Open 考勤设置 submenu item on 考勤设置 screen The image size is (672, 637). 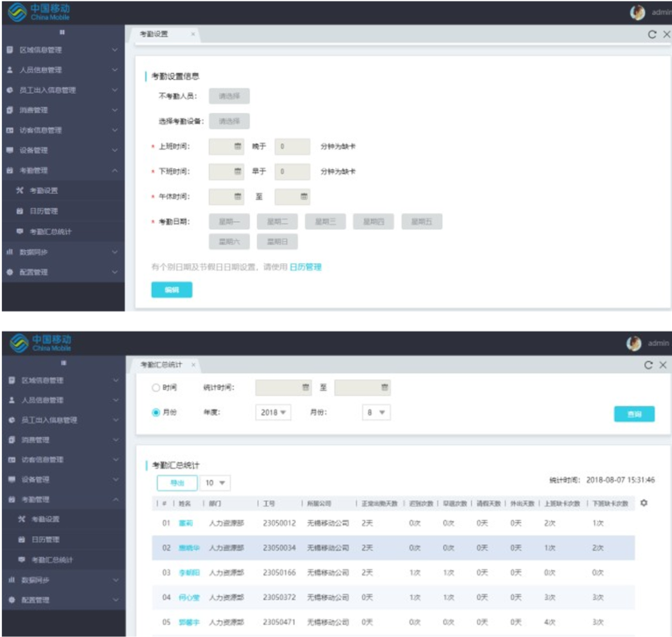click(62, 190)
